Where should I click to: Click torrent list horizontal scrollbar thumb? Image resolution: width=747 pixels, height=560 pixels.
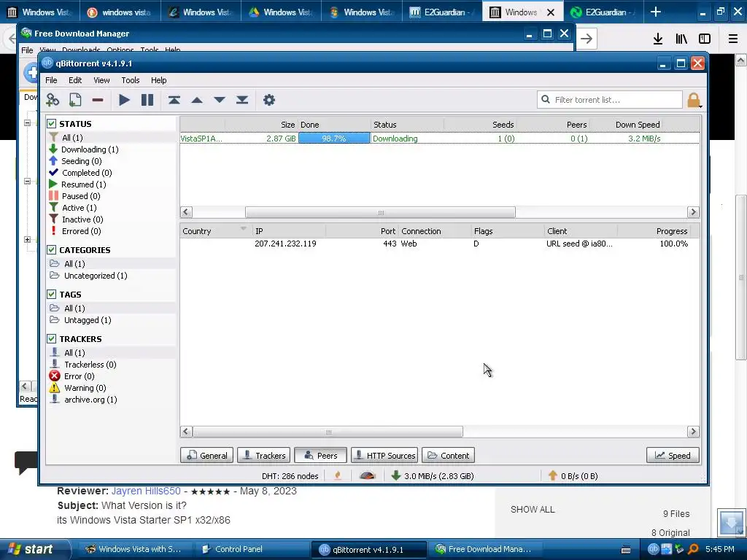380,212
